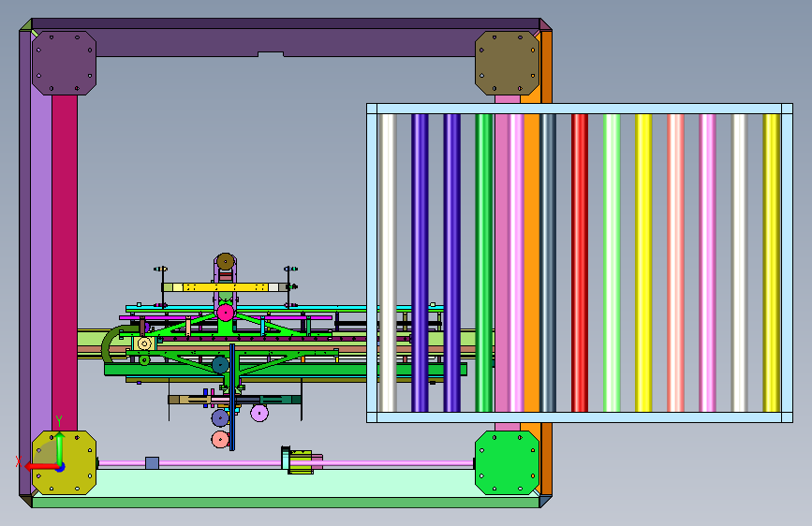The width and height of the screenshot is (812, 526).
Task: Select the lavender vertical column on left frame
Action: click(x=41, y=263)
